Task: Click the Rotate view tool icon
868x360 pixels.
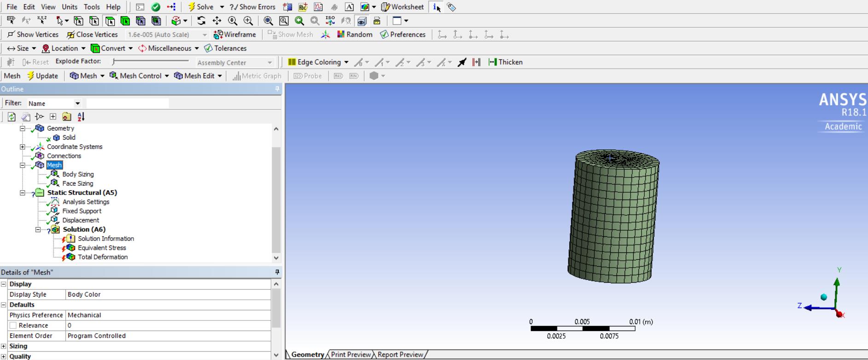Action: click(x=201, y=21)
